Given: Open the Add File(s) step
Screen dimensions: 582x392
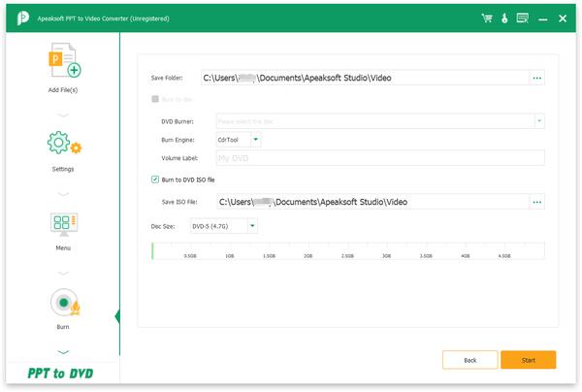Looking at the screenshot, I should click(63, 68).
